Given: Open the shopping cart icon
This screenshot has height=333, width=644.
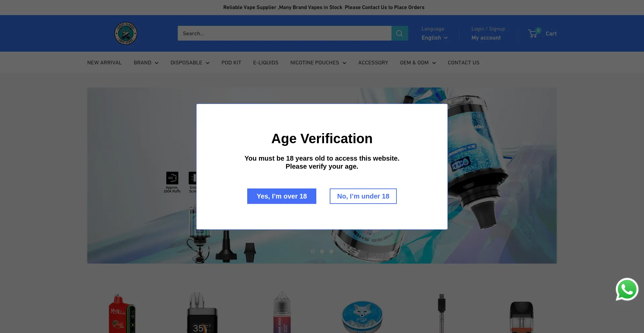Looking at the screenshot, I should click(533, 34).
